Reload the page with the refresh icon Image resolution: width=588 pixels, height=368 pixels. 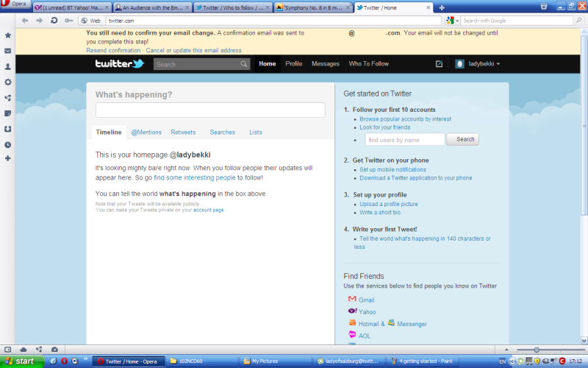(54, 21)
